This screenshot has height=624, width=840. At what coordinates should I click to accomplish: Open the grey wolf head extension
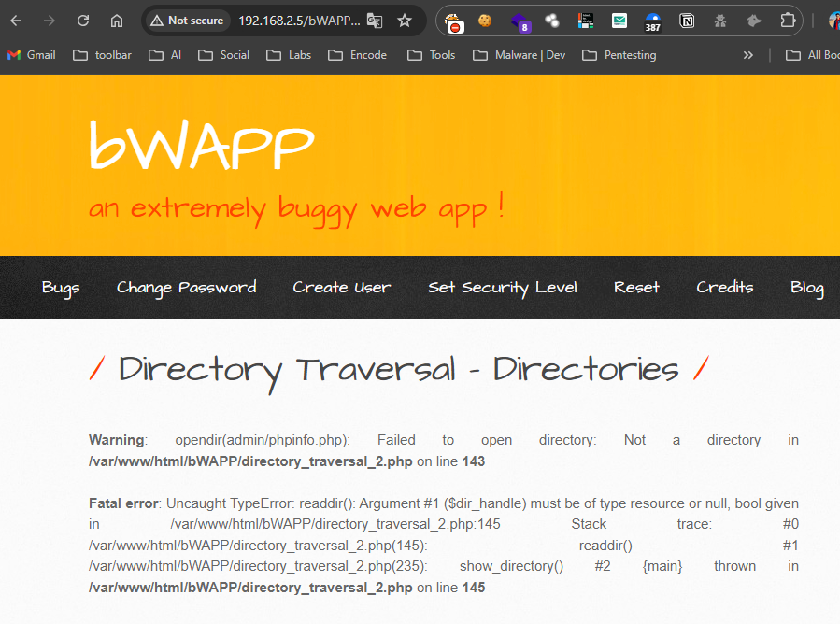754,21
